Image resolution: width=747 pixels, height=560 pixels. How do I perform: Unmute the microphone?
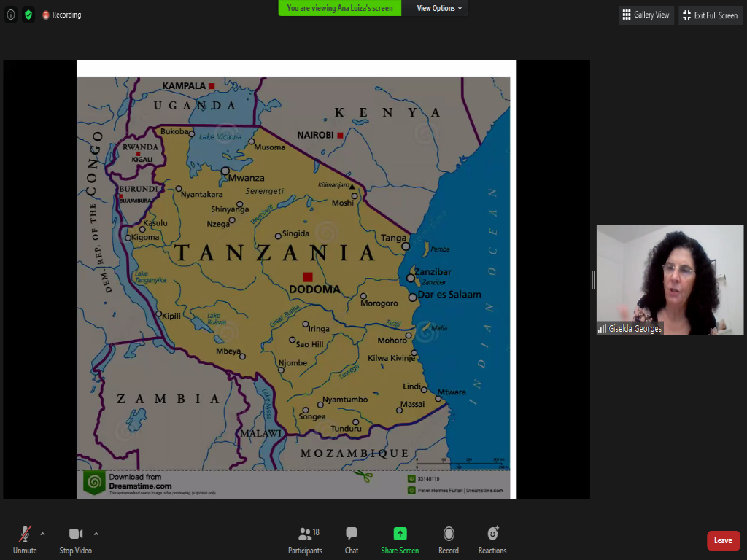[25, 540]
